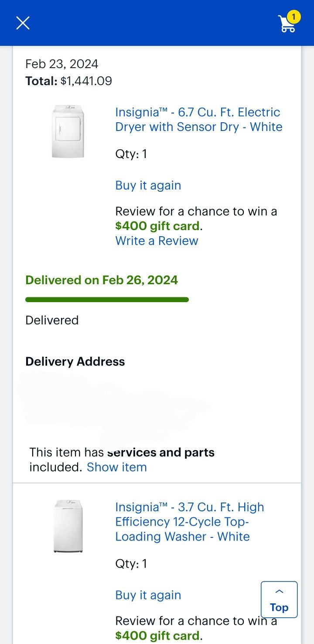The width and height of the screenshot is (314, 644).
Task: Expand services and parts via Show item
Action: [116, 467]
